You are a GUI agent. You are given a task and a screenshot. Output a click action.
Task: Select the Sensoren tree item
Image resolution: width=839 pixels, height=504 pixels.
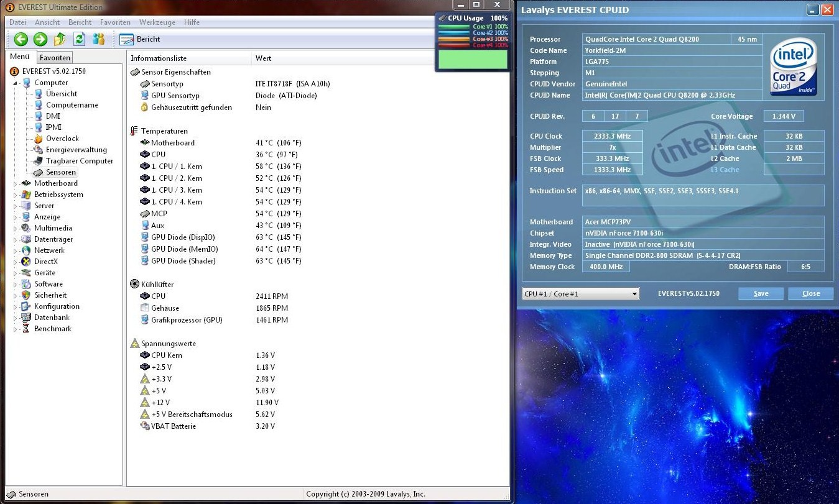coord(61,172)
